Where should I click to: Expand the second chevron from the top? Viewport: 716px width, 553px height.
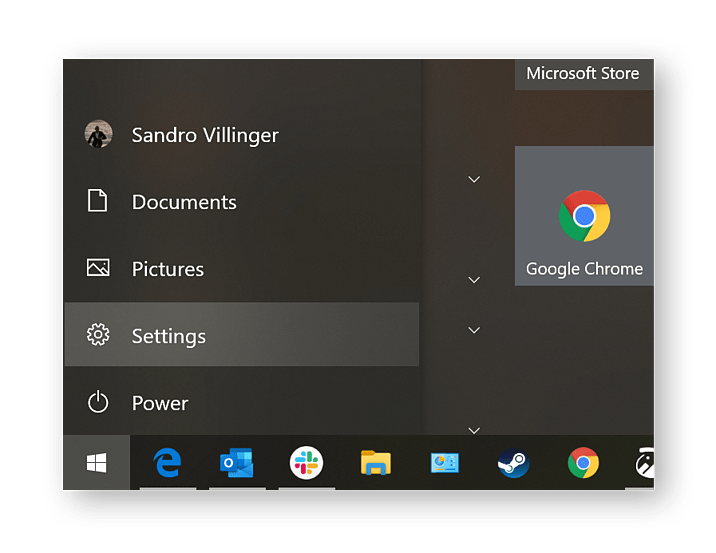[x=474, y=280]
